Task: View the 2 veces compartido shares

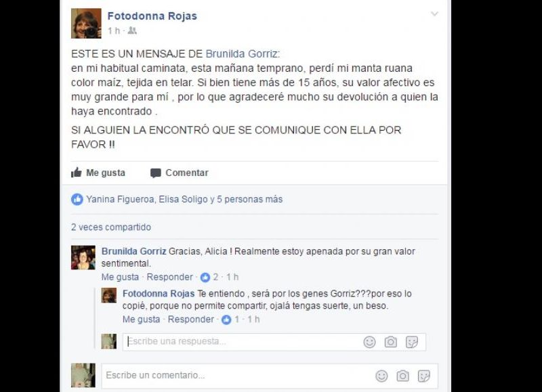Action: [x=111, y=227]
